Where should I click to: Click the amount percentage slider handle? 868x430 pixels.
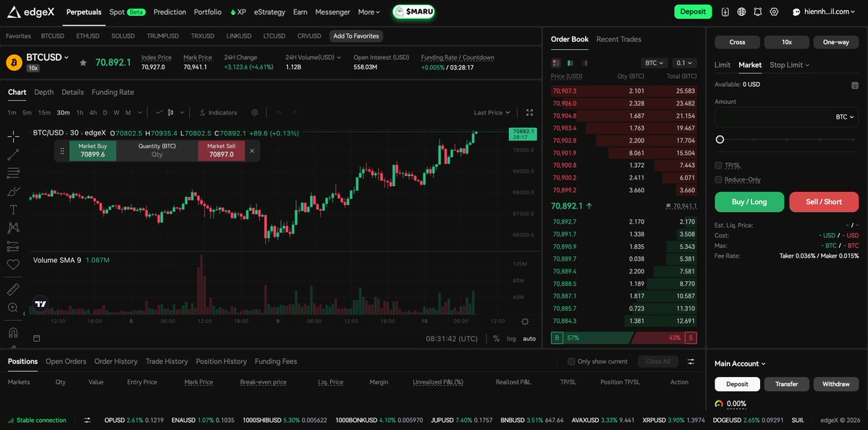click(720, 140)
